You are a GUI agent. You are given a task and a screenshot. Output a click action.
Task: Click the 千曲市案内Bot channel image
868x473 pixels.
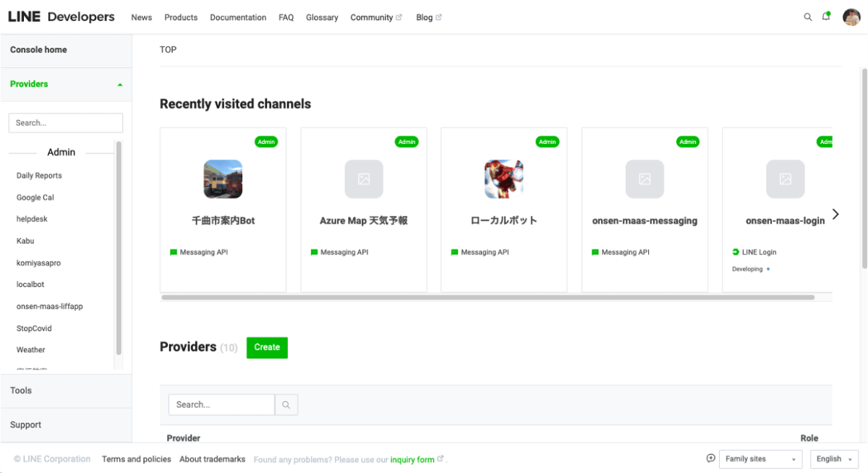[x=223, y=179]
